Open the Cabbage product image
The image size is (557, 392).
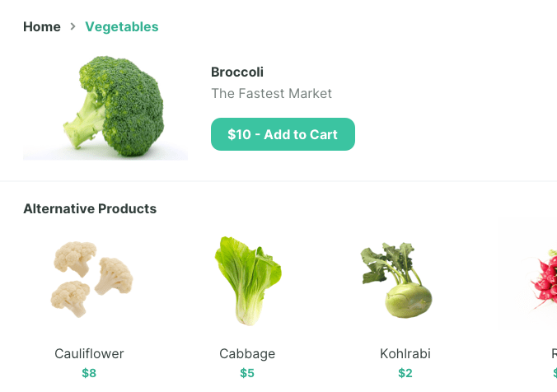point(247,281)
